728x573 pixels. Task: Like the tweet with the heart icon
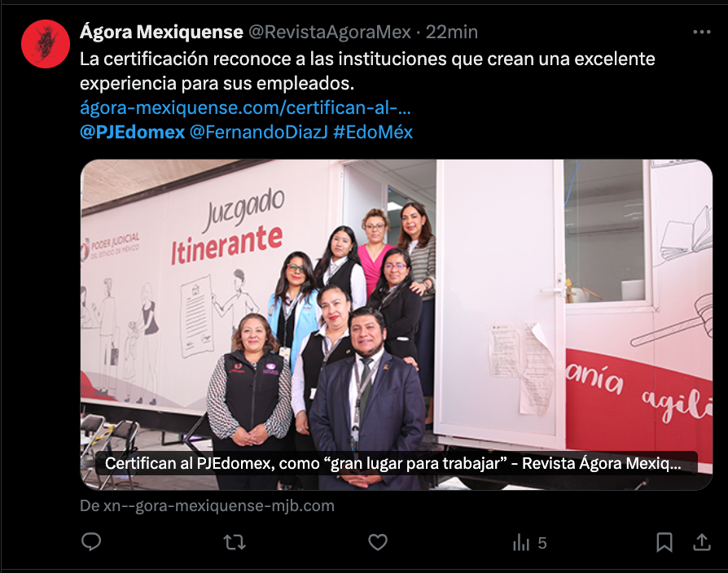[x=378, y=542]
